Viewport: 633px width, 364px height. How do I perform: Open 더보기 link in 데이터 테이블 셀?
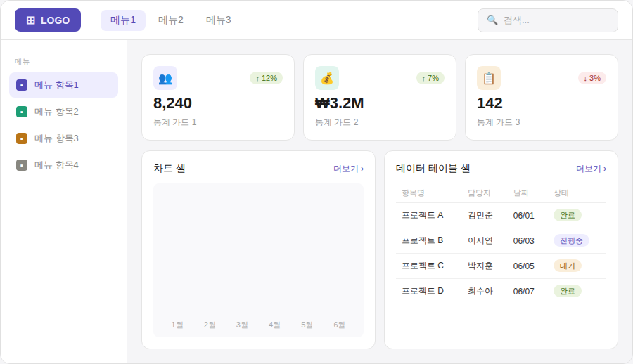[591, 169]
